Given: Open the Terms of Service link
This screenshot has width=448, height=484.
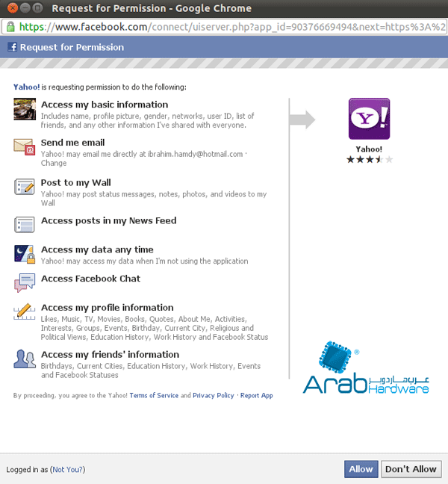Looking at the screenshot, I should coord(154,395).
